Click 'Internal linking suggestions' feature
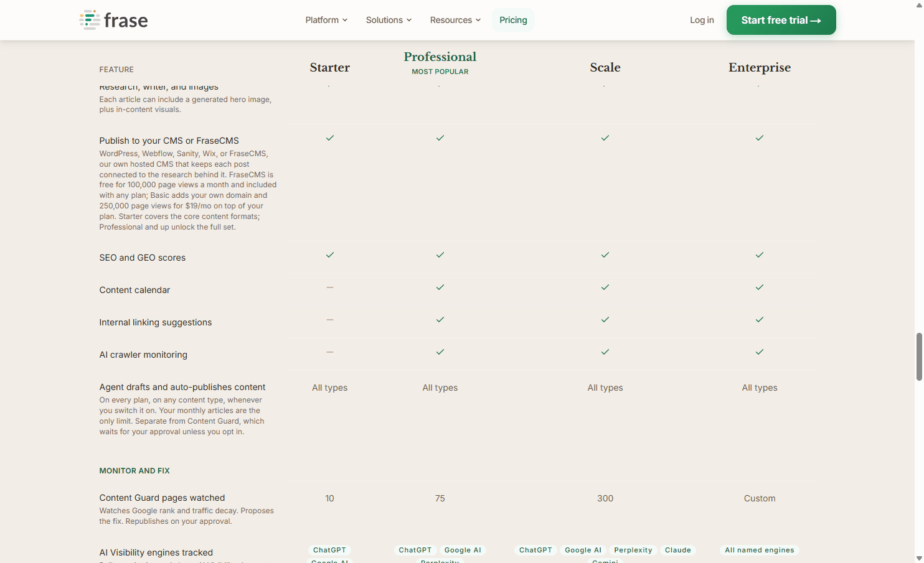 click(155, 322)
